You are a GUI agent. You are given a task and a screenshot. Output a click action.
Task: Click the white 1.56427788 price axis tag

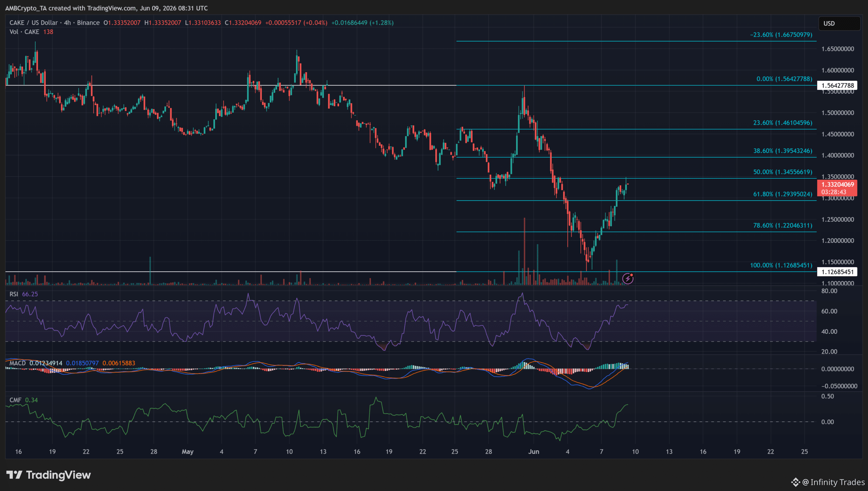pyautogui.click(x=837, y=85)
